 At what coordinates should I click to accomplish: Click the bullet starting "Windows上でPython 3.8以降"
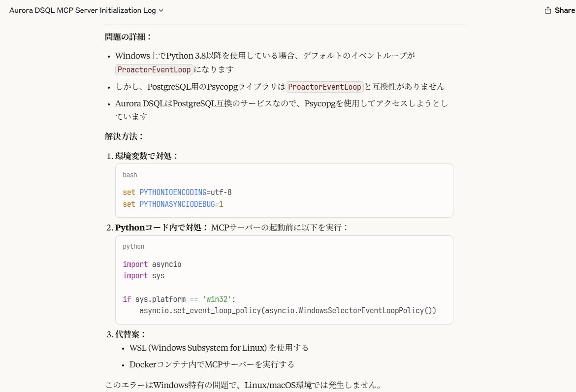pos(265,63)
